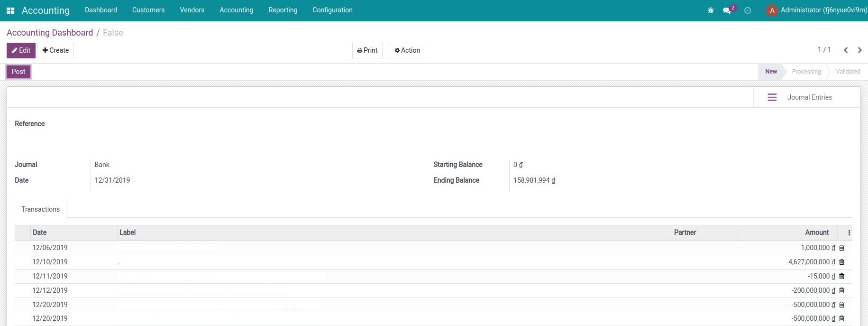Expand the Print dropdown

pyautogui.click(x=367, y=50)
